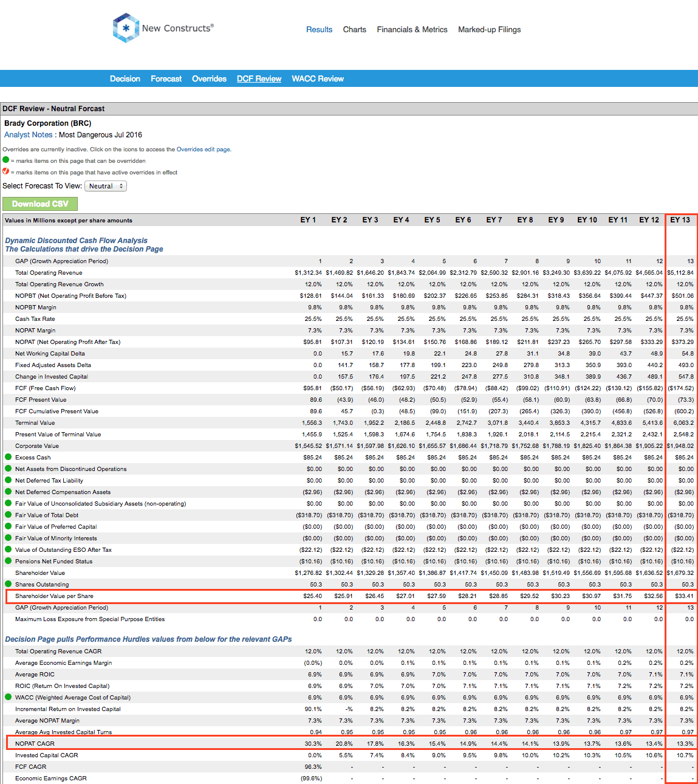The height and width of the screenshot is (784, 698).
Task: Click Maximum Loss Exposure from Special Purpose Entities
Action: click(90, 619)
